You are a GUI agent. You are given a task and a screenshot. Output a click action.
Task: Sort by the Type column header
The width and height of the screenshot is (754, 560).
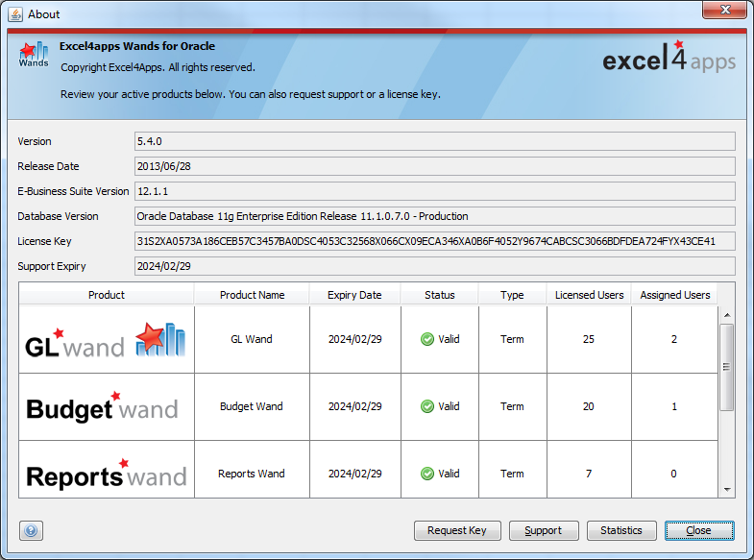click(x=512, y=295)
